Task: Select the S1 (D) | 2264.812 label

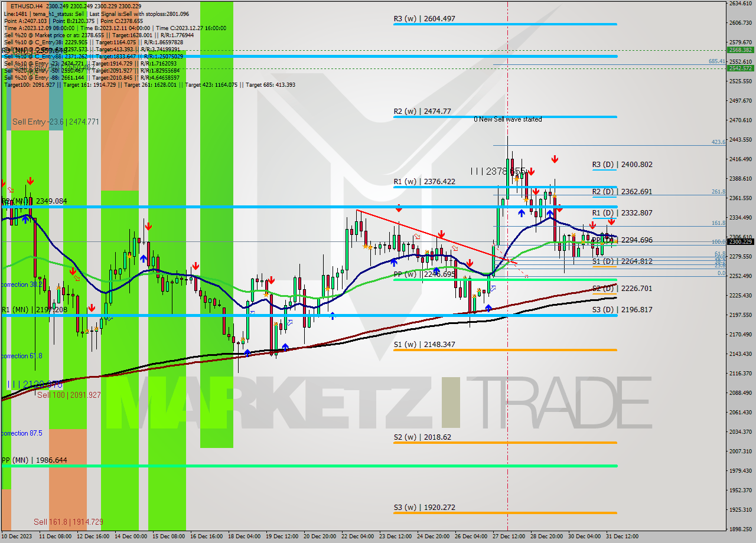Action: click(x=623, y=261)
